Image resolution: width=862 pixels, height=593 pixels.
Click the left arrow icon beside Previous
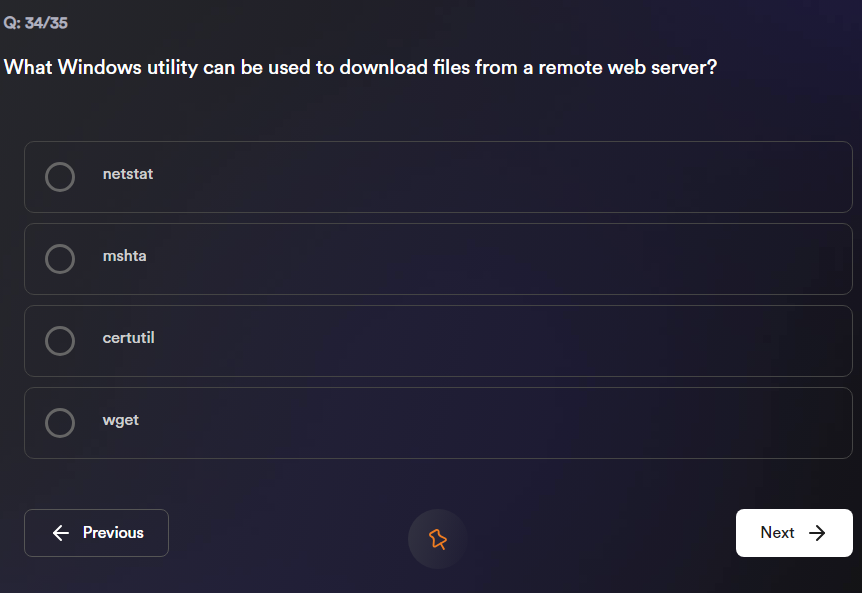click(x=61, y=533)
